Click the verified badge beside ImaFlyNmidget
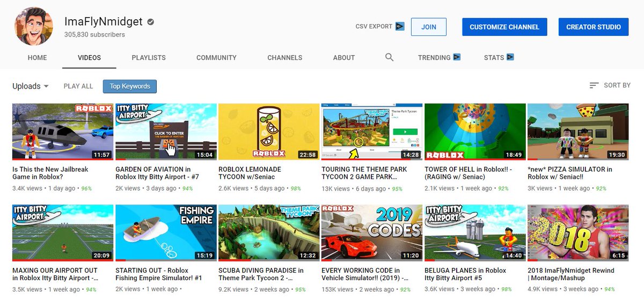The width and height of the screenshot is (644, 299). [x=151, y=23]
